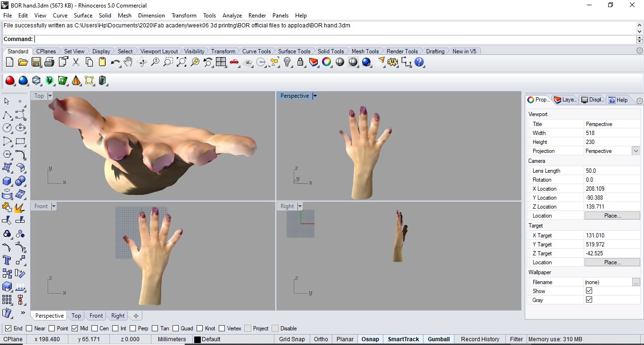
Task: Enable the Quad object snap checkbox
Action: tap(175, 328)
